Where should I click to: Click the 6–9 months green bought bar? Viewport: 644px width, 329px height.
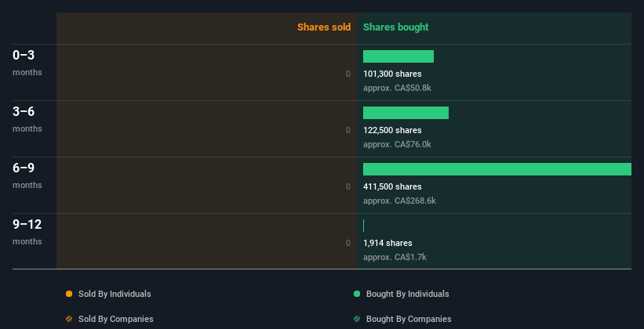497,169
